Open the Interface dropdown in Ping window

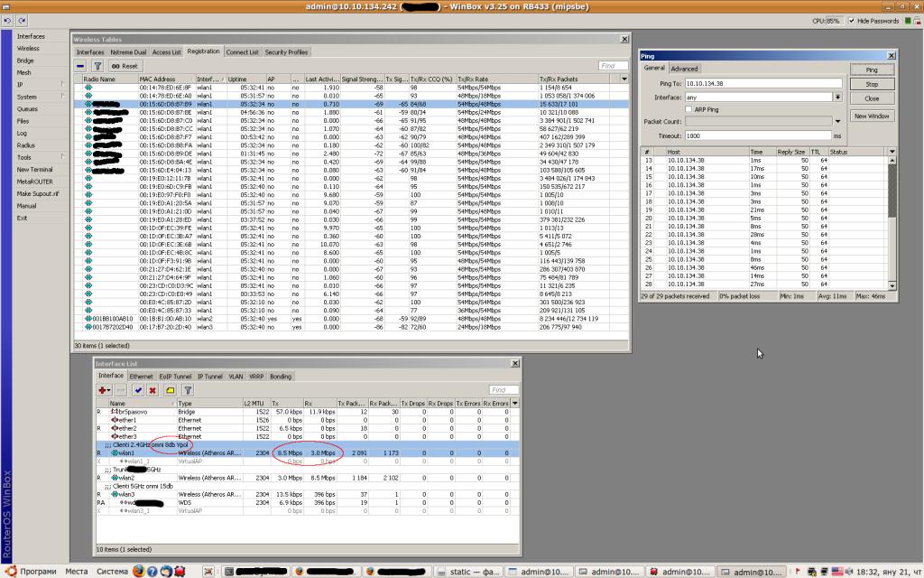point(838,97)
